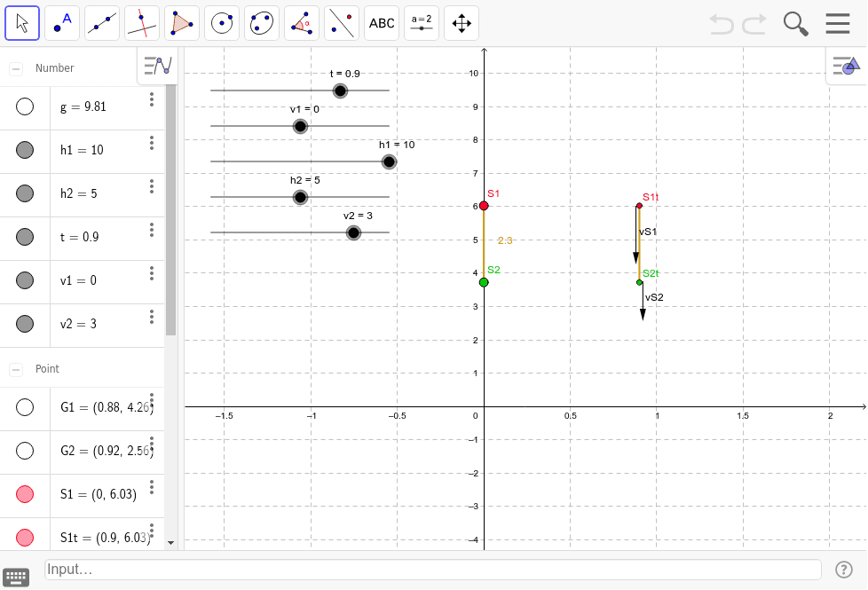The image size is (868, 590).
Task: Open more options for v2 = 3
Action: coord(152,317)
